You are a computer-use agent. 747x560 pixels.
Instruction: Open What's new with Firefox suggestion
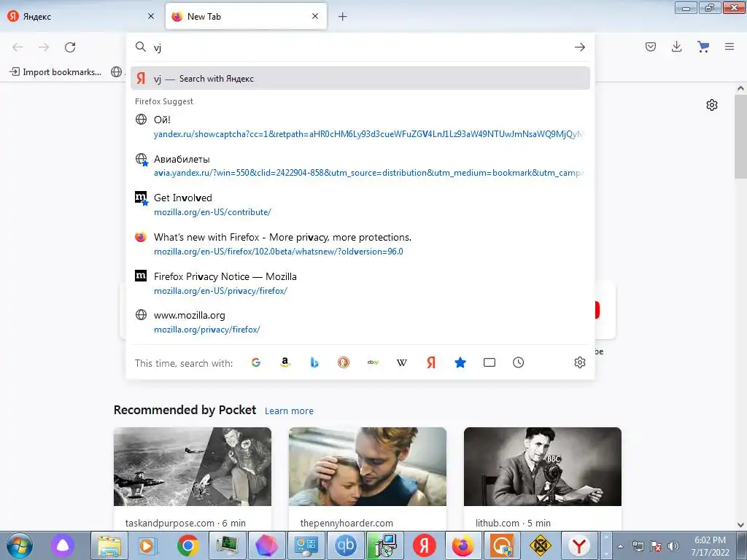coord(360,244)
